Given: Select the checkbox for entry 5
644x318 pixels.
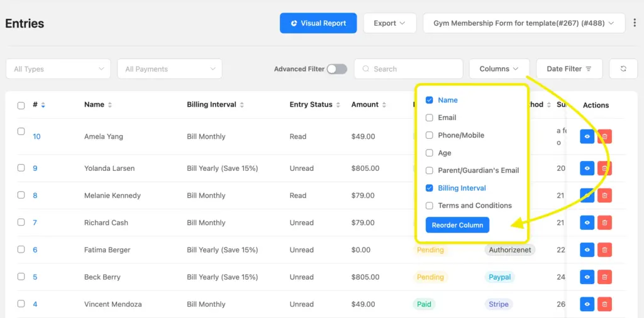Looking at the screenshot, I should [x=21, y=276].
